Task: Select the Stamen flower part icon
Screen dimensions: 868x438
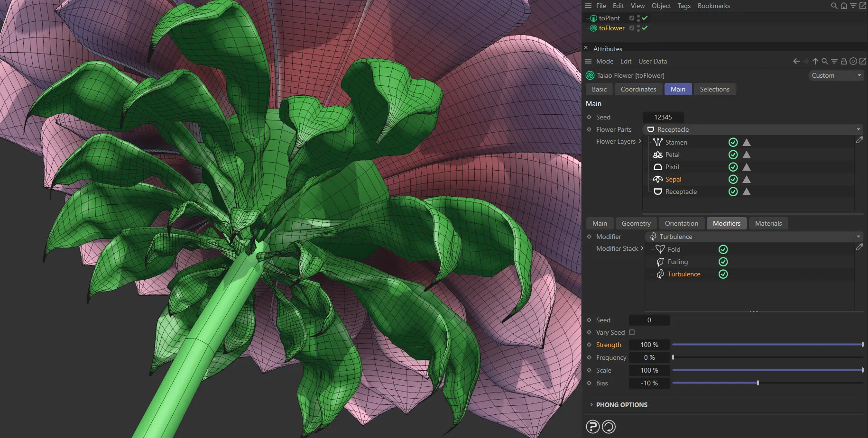Action: pyautogui.click(x=658, y=142)
